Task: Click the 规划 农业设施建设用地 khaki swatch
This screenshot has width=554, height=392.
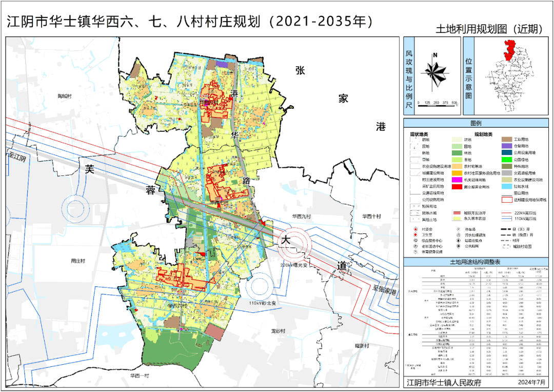Action: [507, 180]
